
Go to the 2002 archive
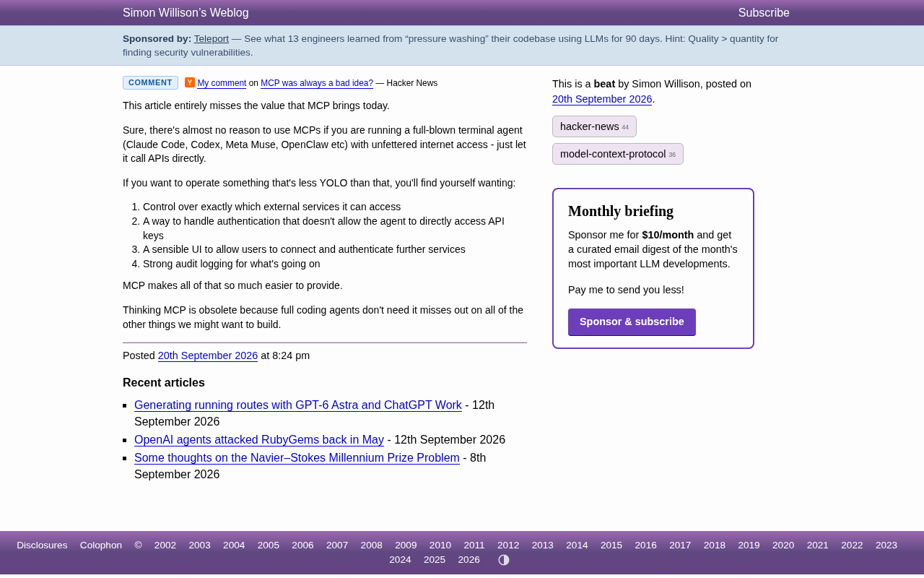click(x=165, y=545)
